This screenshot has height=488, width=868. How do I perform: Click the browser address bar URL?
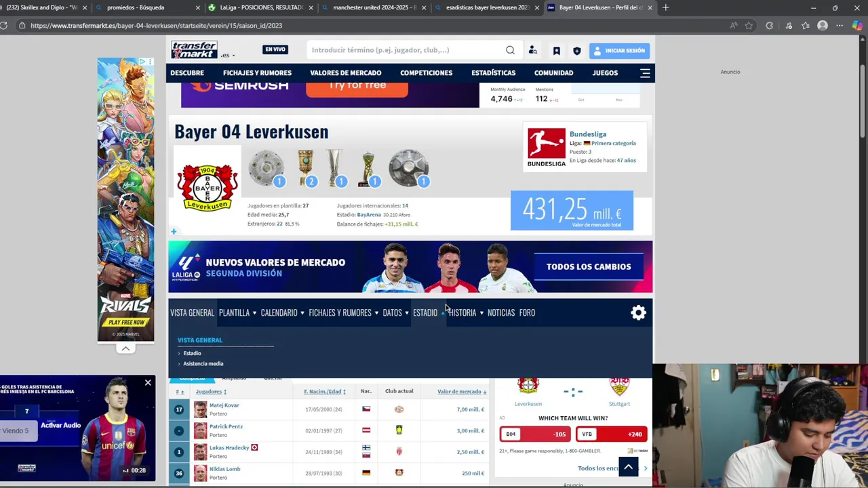coord(156,26)
